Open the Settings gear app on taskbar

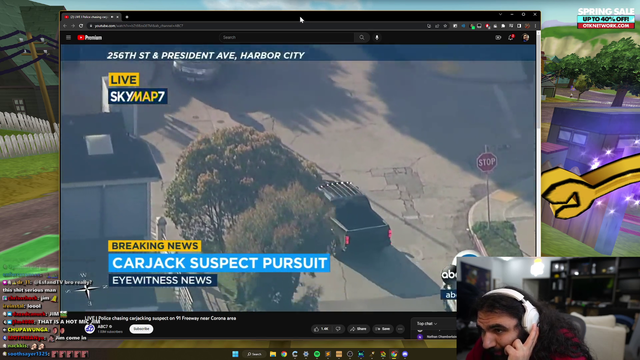[306, 354]
